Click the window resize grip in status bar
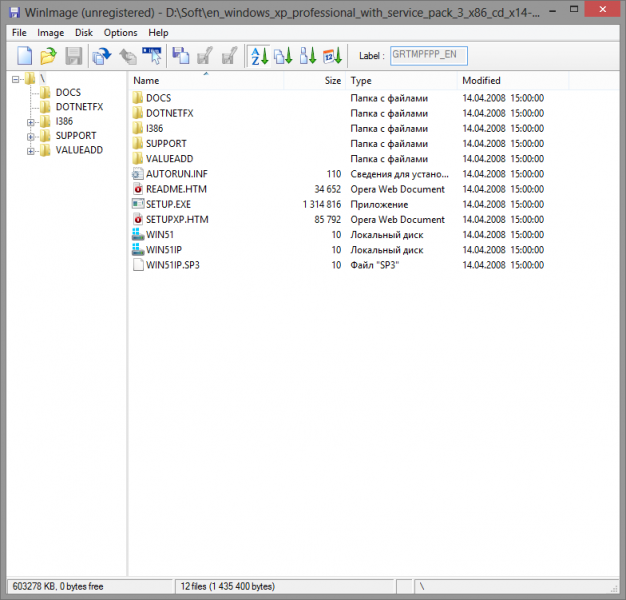The width and height of the screenshot is (626, 600). coord(614,589)
